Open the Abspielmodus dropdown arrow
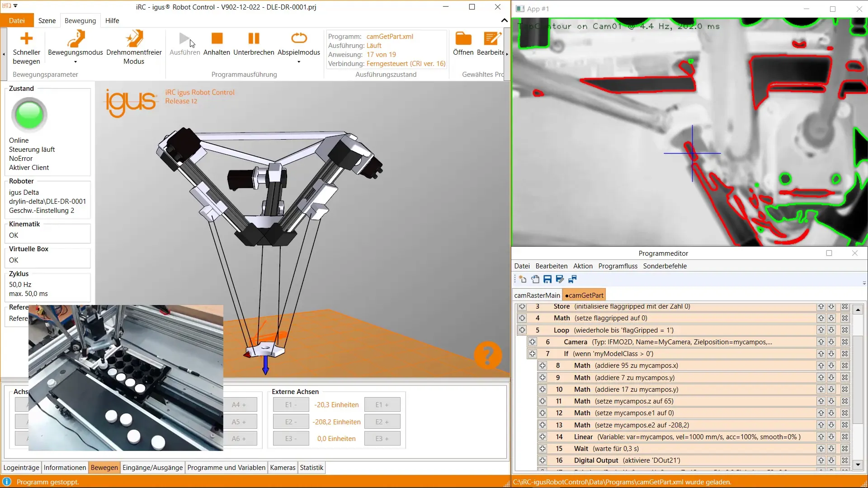The image size is (868, 488). [299, 62]
